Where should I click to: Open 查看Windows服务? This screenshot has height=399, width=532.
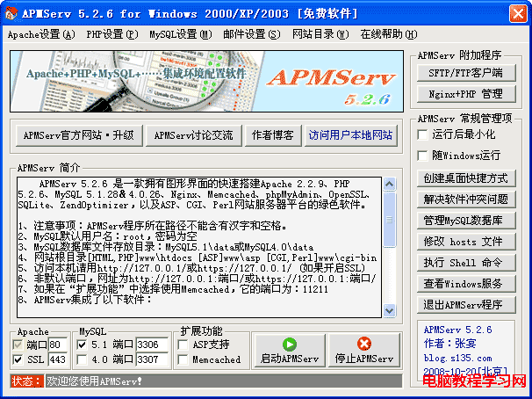[x=466, y=284]
